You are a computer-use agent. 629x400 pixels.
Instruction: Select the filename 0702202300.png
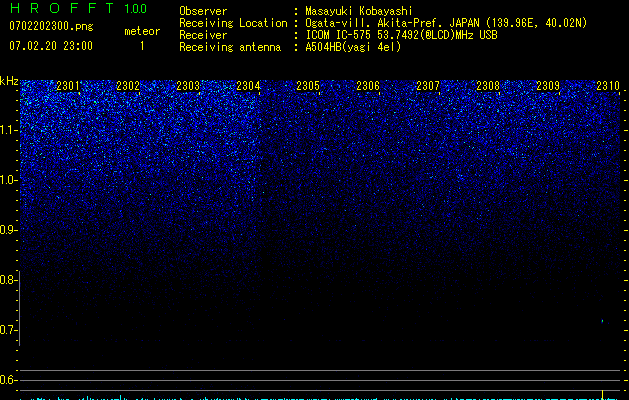coord(51,27)
